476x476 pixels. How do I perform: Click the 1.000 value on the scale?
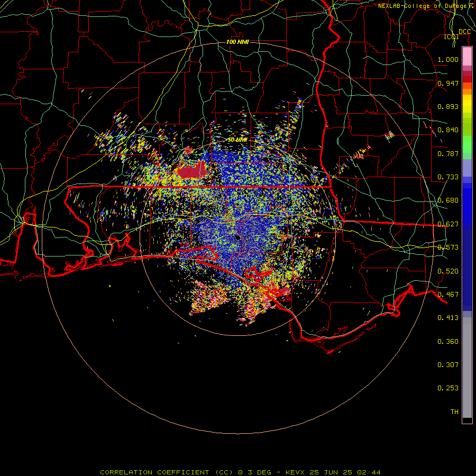point(448,59)
